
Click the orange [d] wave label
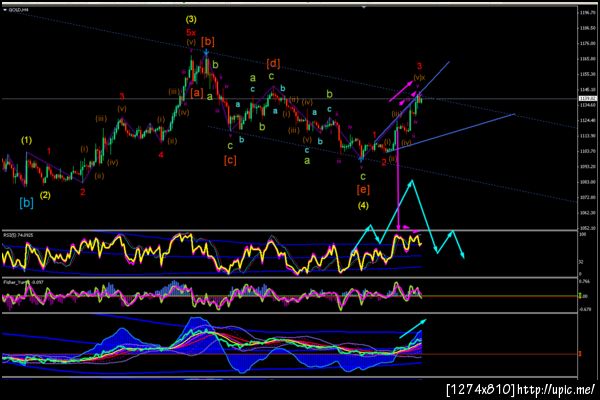coord(273,64)
